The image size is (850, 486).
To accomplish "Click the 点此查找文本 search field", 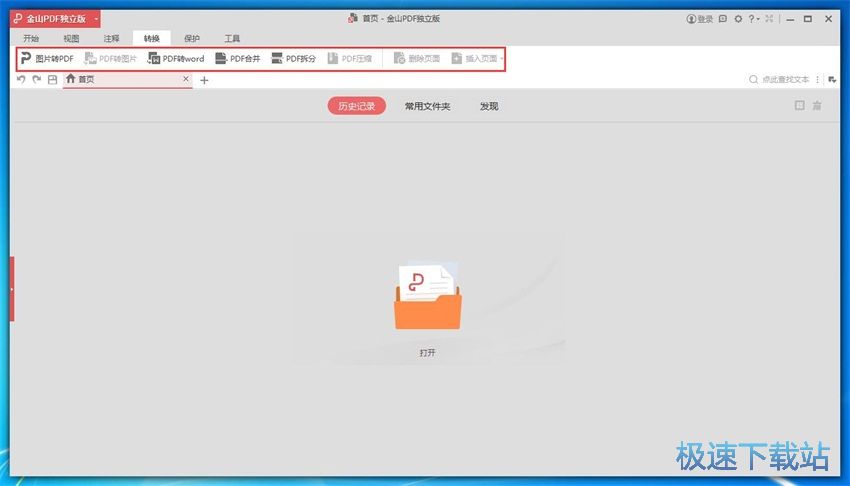I will tap(785, 80).
